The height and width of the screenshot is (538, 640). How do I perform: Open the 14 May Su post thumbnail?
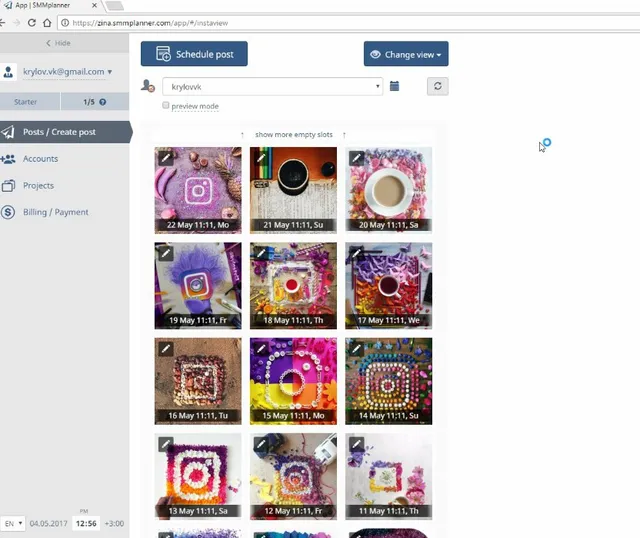click(389, 381)
